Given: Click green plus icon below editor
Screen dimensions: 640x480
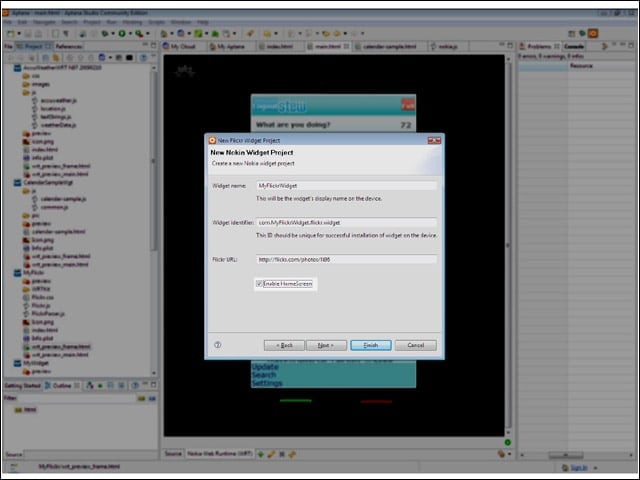Looking at the screenshot, I should coord(260,454).
